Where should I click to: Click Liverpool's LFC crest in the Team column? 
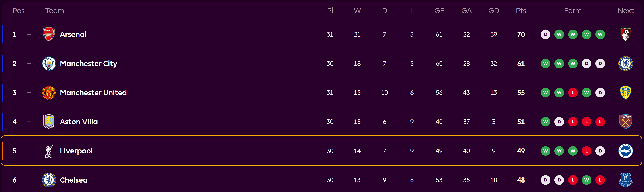point(49,151)
